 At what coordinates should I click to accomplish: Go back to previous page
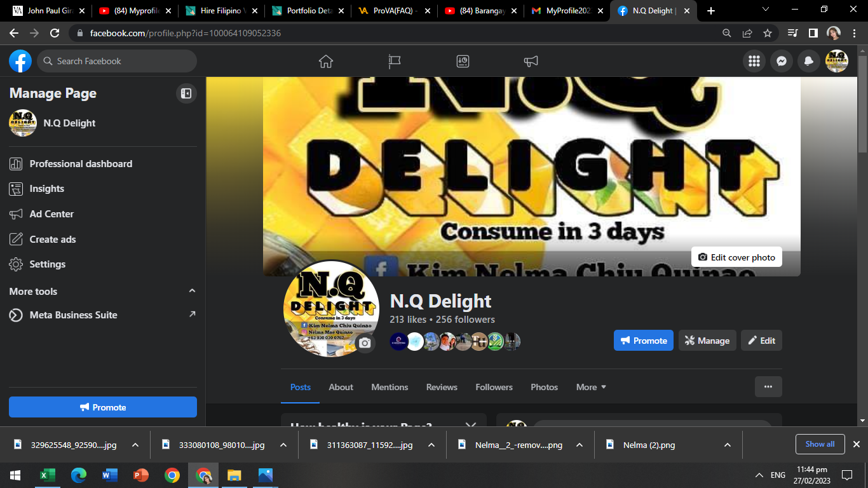tap(14, 33)
